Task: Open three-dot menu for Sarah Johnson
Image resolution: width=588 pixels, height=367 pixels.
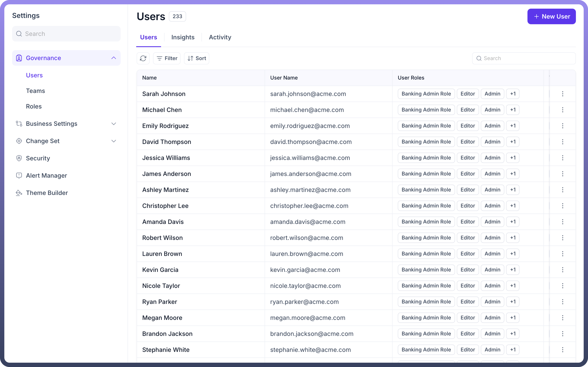Action: pos(562,94)
